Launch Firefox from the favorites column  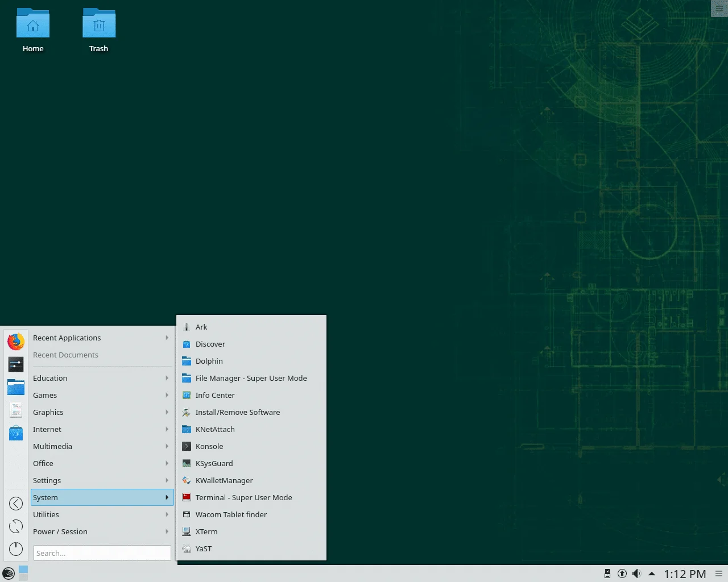point(16,341)
